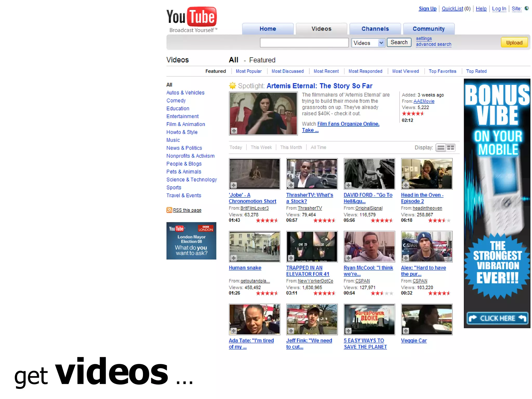Click the Search button
This screenshot has width=532, height=399.
pyautogui.click(x=399, y=42)
